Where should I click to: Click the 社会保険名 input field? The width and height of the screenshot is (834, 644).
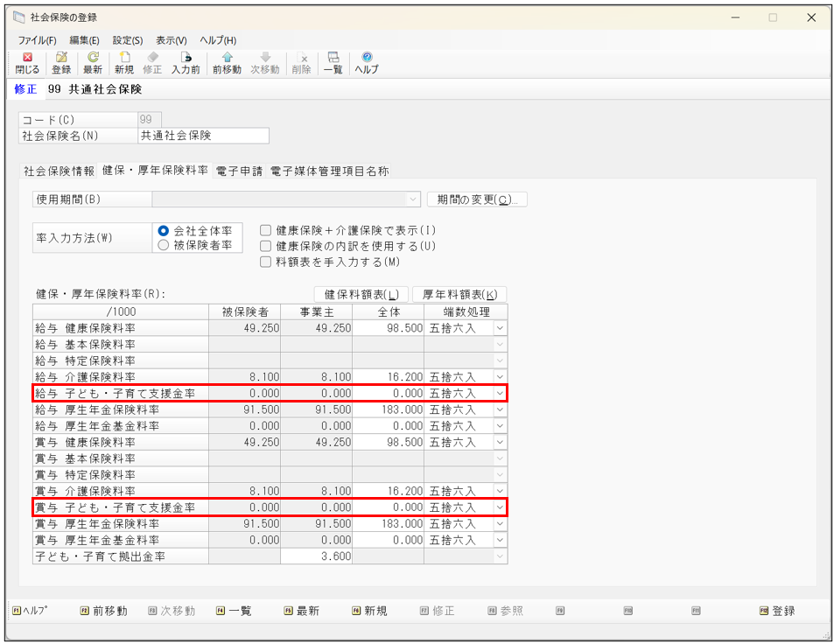click(x=203, y=136)
